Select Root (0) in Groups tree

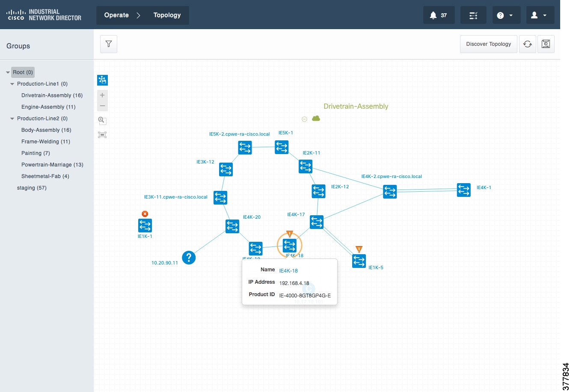tap(23, 72)
